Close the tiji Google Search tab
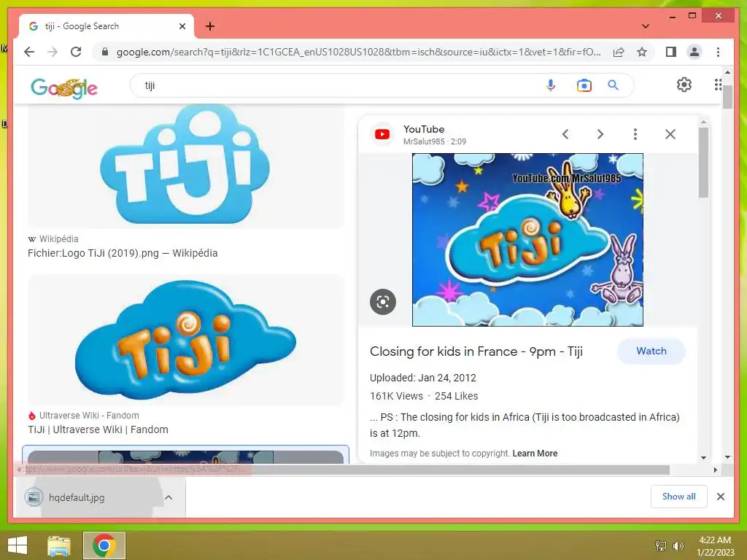 182,26
